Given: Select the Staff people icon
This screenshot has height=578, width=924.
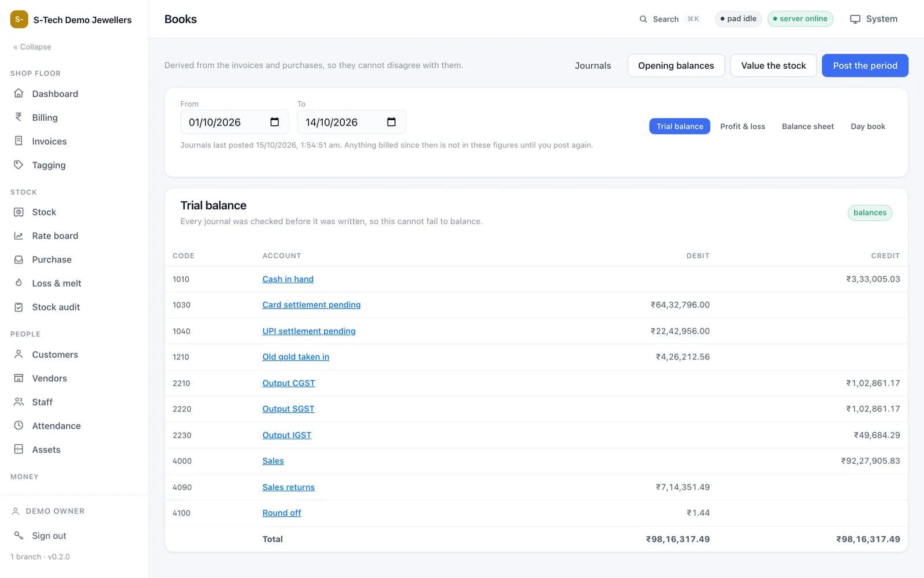Looking at the screenshot, I should coord(18,402).
